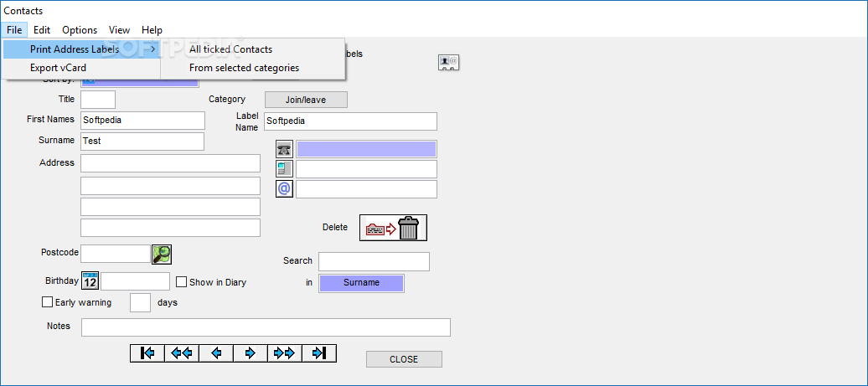This screenshot has width=868, height=386.
Task: Click into the Notes input field
Action: [266, 327]
